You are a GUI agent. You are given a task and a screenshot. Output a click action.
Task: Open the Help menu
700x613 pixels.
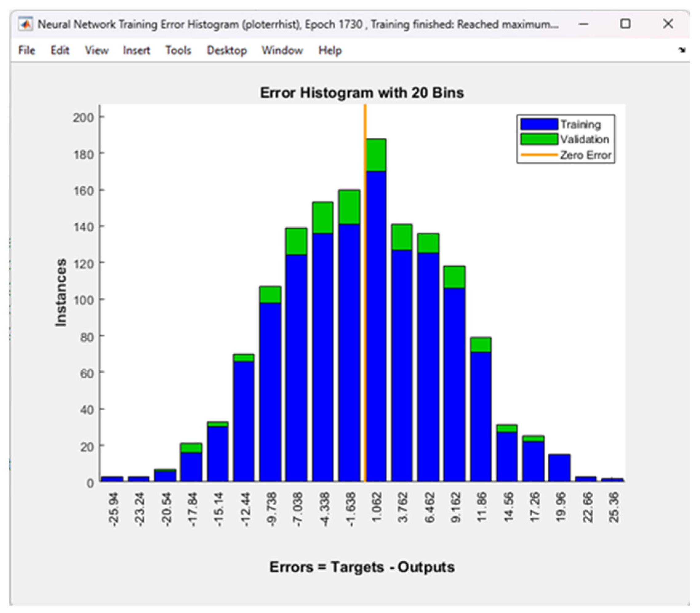(330, 50)
